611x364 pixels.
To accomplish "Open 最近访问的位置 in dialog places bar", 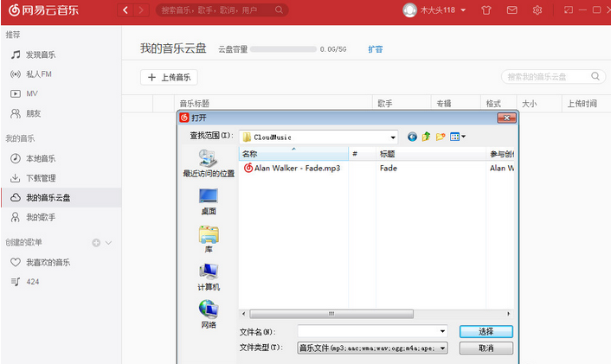I will coord(209,163).
